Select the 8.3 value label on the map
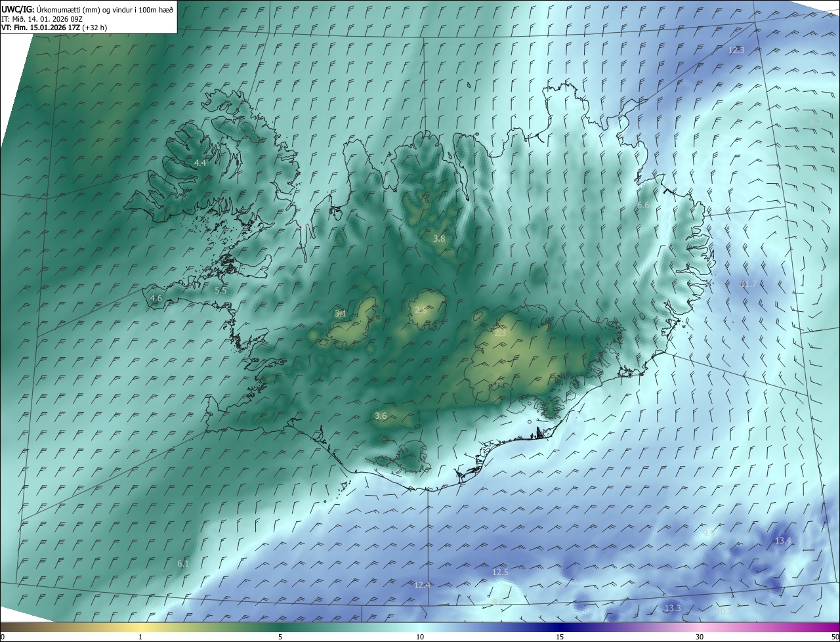840x642 pixels. pyautogui.click(x=817, y=122)
